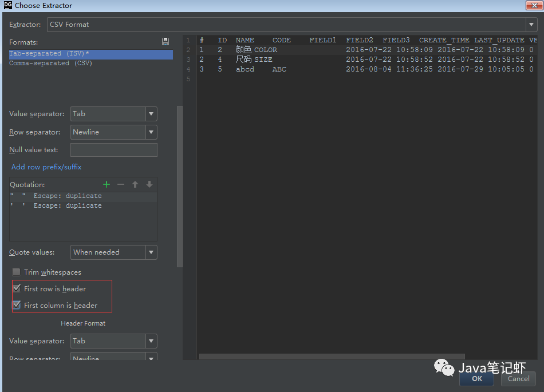Click the FIELD1 header in the preview
This screenshot has height=392, width=544.
coord(322,40)
